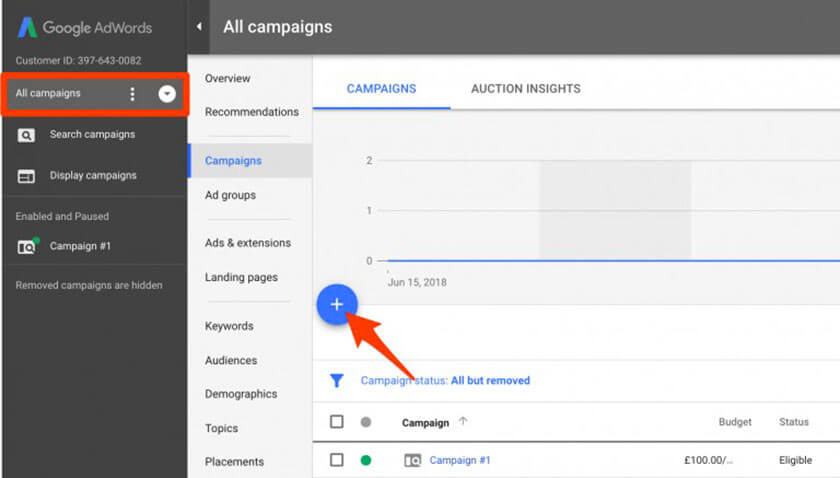840x478 pixels.
Task: Expand the All campaigns dropdown arrow
Action: tap(167, 94)
